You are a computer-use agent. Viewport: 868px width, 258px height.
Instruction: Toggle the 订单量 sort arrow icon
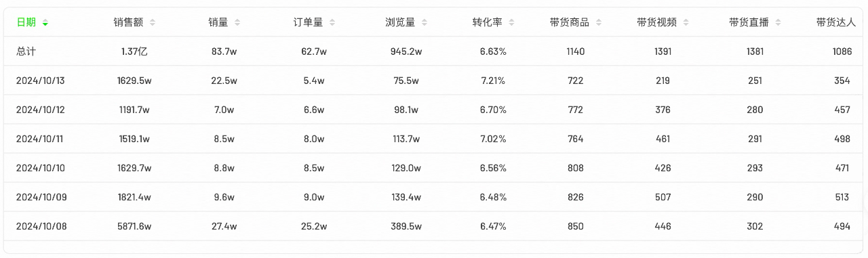[332, 23]
